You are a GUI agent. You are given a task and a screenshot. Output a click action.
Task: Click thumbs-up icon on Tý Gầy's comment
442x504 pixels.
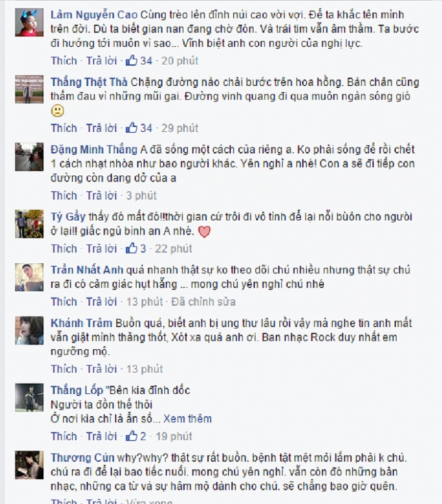coord(131,248)
